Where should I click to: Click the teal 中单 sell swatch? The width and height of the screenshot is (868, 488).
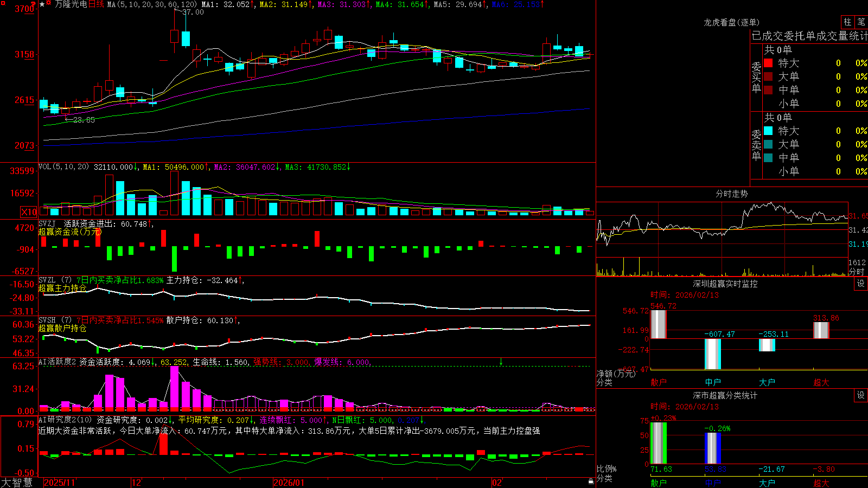768,158
